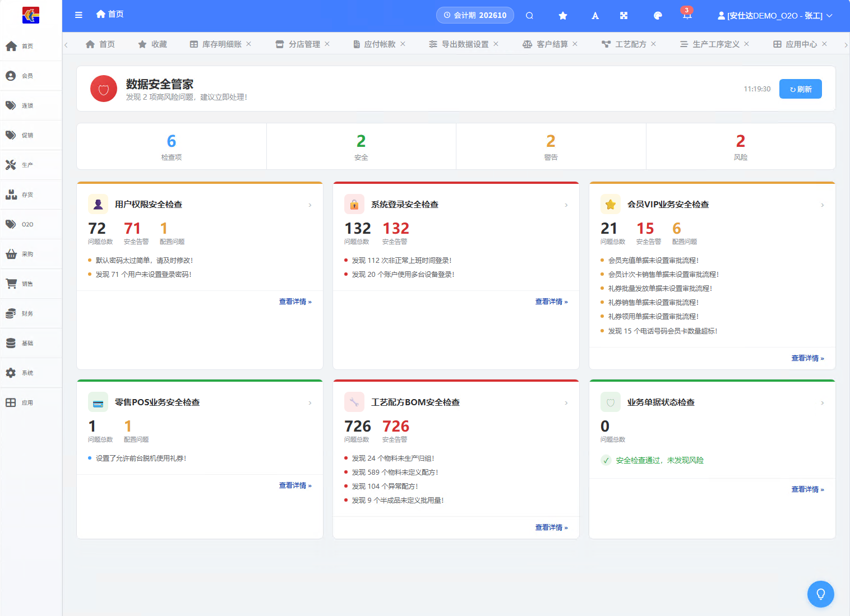
Task: Expand 用户权限安全检查 card chevron
Action: (x=310, y=205)
